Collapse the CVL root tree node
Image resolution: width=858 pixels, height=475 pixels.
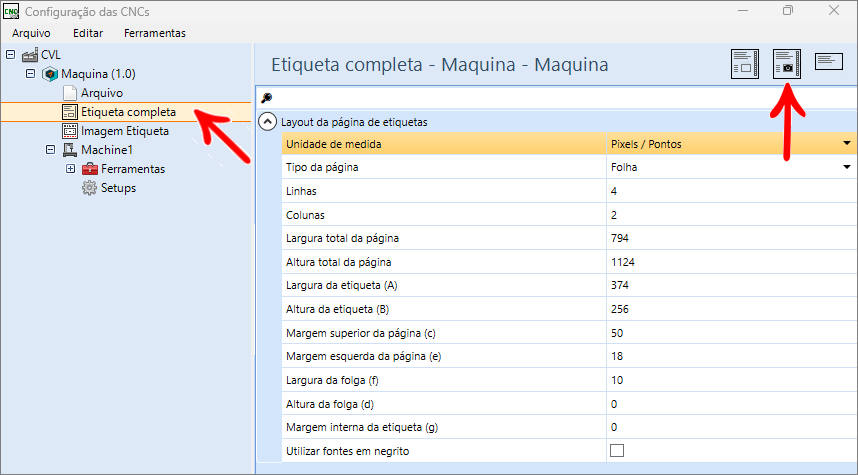[10, 55]
